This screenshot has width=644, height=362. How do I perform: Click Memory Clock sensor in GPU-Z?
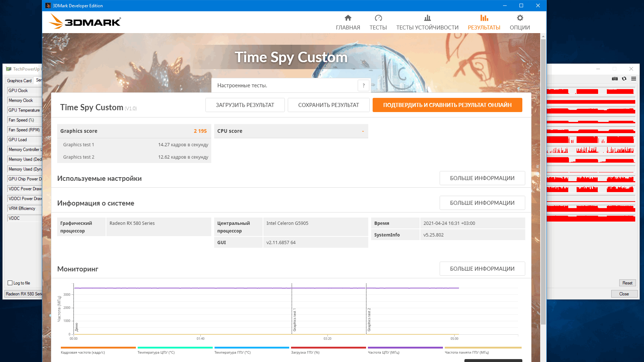[x=24, y=100]
